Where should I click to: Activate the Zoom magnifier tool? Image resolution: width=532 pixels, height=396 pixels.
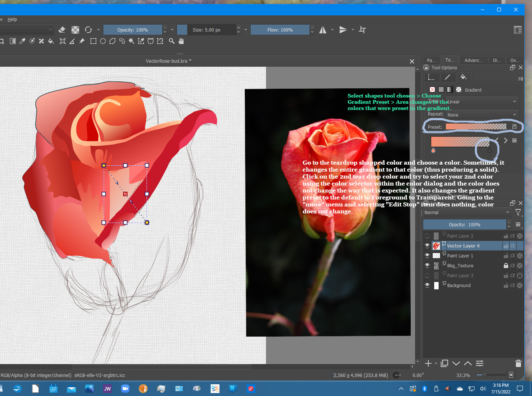171,41
